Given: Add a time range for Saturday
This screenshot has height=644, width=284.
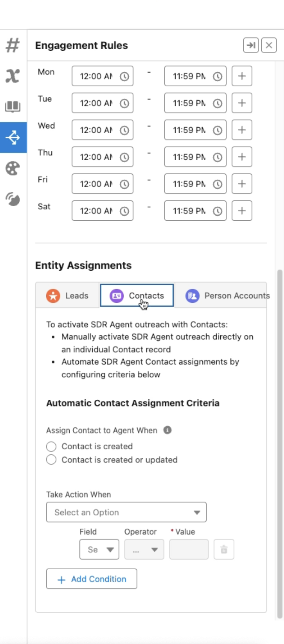Looking at the screenshot, I should coord(242,211).
